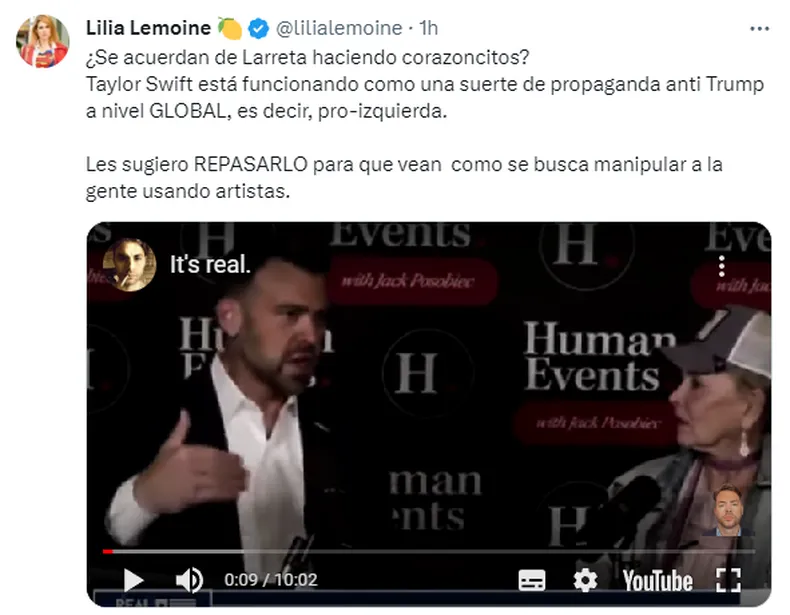The image size is (790, 615).
Task: Click the Lilia Lemoine display name
Action: pyautogui.click(x=148, y=28)
